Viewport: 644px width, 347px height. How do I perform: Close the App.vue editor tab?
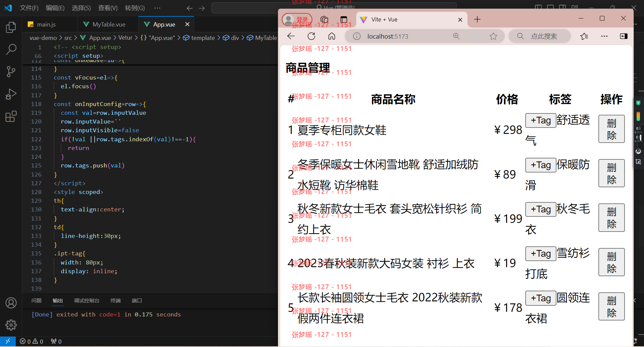pyautogui.click(x=187, y=24)
